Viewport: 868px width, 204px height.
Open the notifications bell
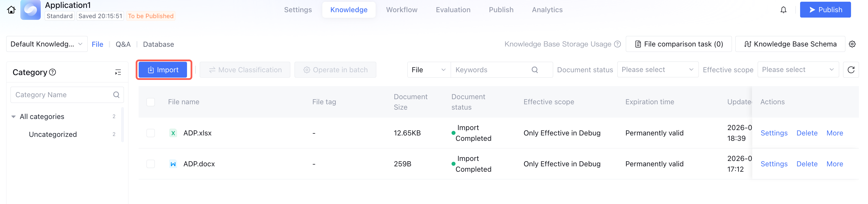tap(783, 10)
